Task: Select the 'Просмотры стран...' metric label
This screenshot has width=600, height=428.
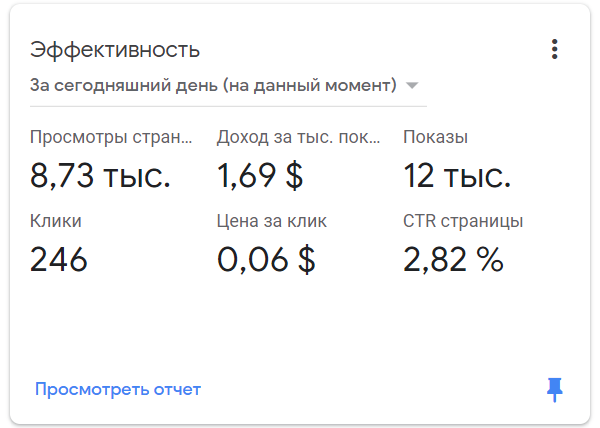Action: [x=111, y=138]
